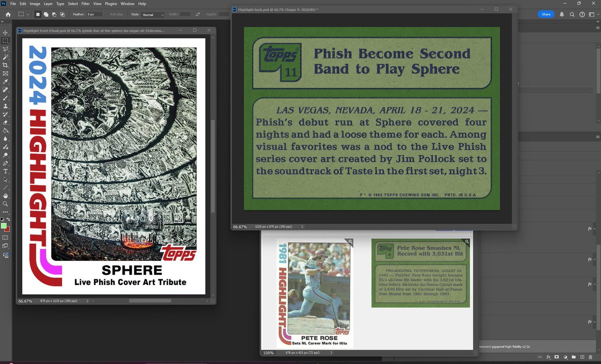The image size is (601, 364).
Task: Select the Hand tool
Action: point(6,196)
